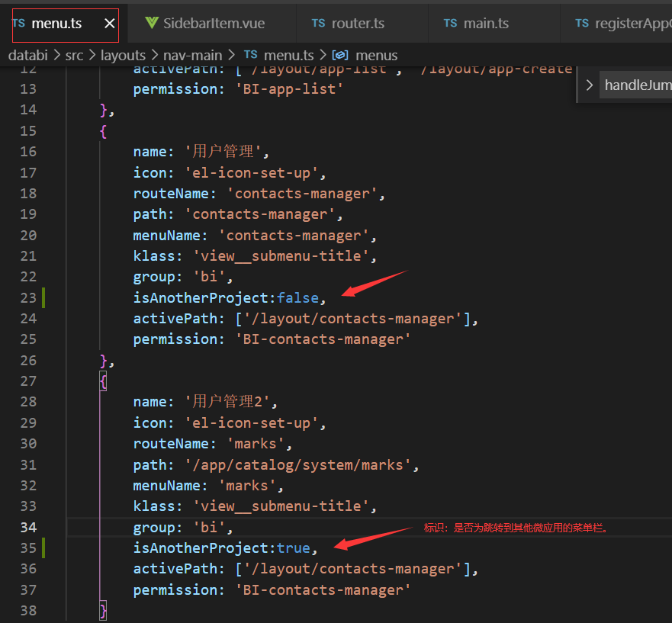Viewport: 672px width, 623px height.
Task: Open layouts breadcrumb segment
Action: (x=123, y=55)
